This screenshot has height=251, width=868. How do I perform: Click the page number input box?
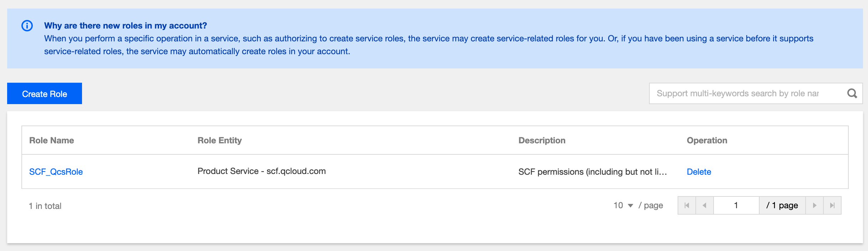coord(736,205)
